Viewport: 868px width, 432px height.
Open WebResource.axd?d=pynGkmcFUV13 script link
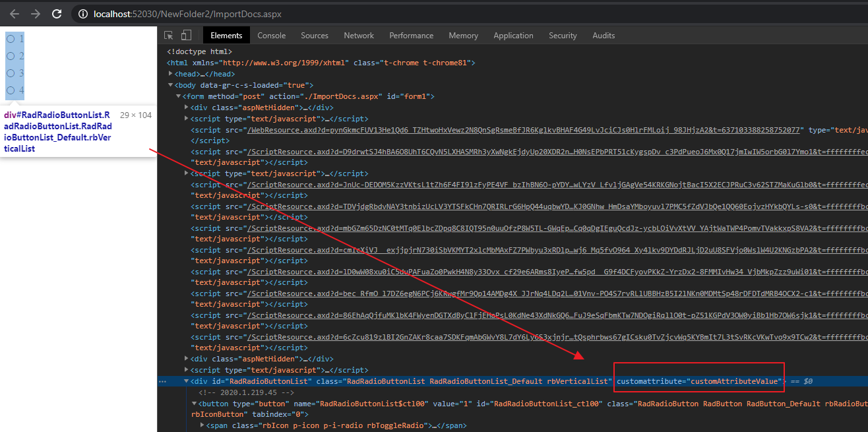click(524, 130)
